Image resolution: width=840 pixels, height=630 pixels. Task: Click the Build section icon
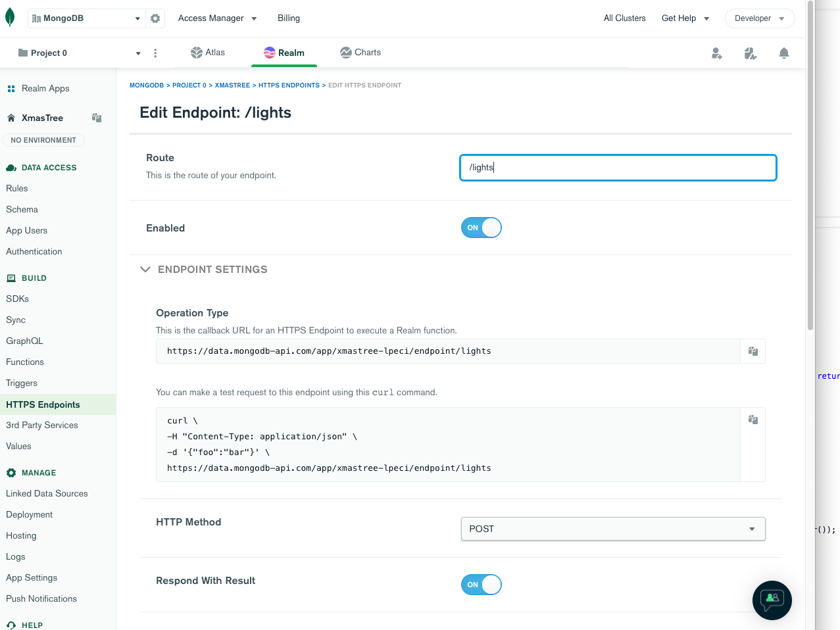(x=11, y=278)
